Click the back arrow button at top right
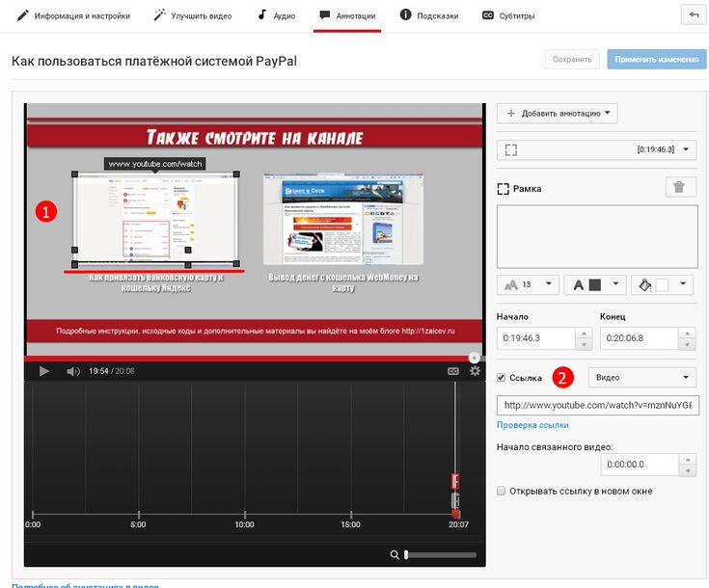709x588 pixels. 694,15
